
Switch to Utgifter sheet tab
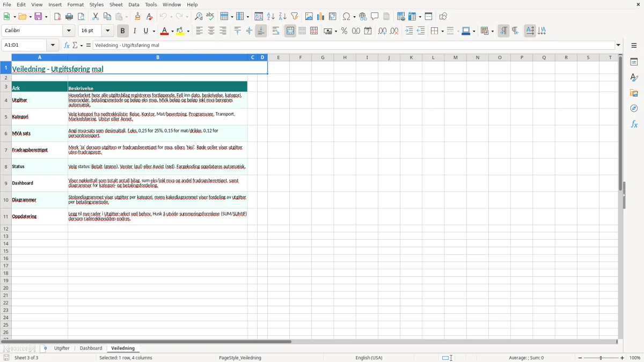pyautogui.click(x=62, y=349)
